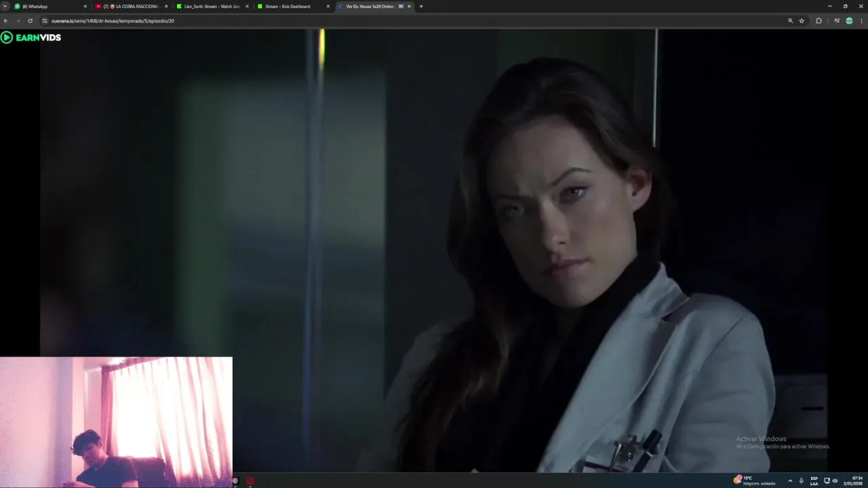This screenshot has width=868, height=488.
Task: Reload the cuevana page
Action: pos(30,21)
